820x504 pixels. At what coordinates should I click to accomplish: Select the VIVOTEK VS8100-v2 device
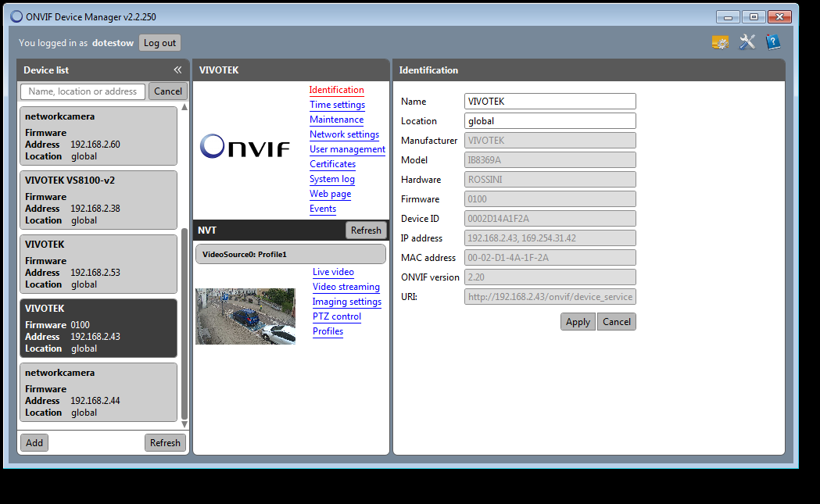tap(98, 200)
